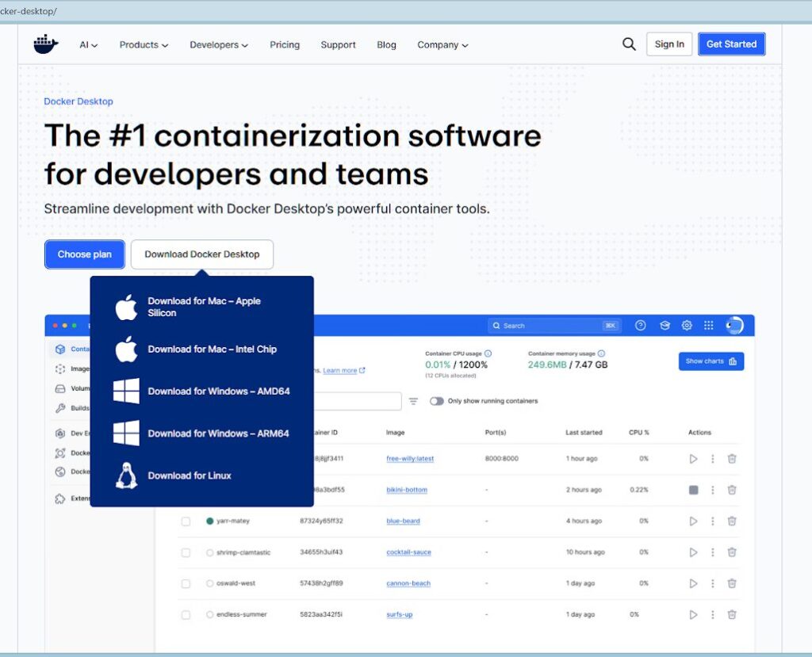Open the settings gear in Docker Desktop header

click(x=687, y=326)
